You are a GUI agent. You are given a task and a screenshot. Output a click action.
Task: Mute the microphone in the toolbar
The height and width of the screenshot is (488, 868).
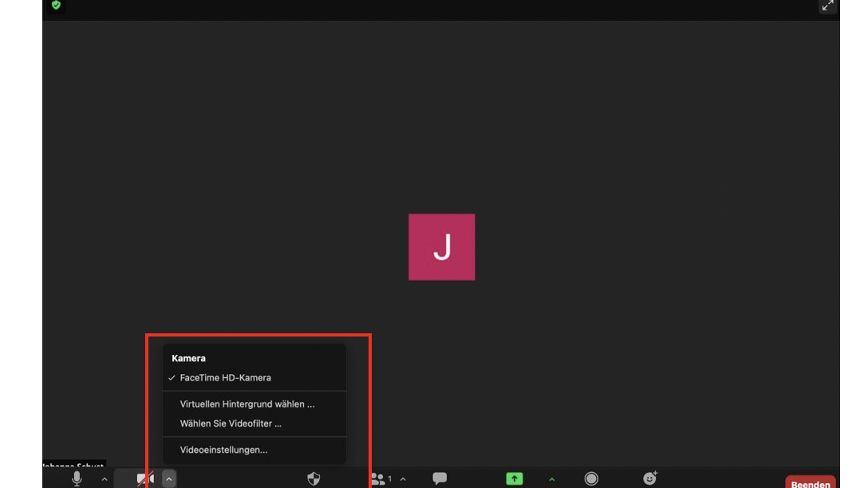point(77,478)
